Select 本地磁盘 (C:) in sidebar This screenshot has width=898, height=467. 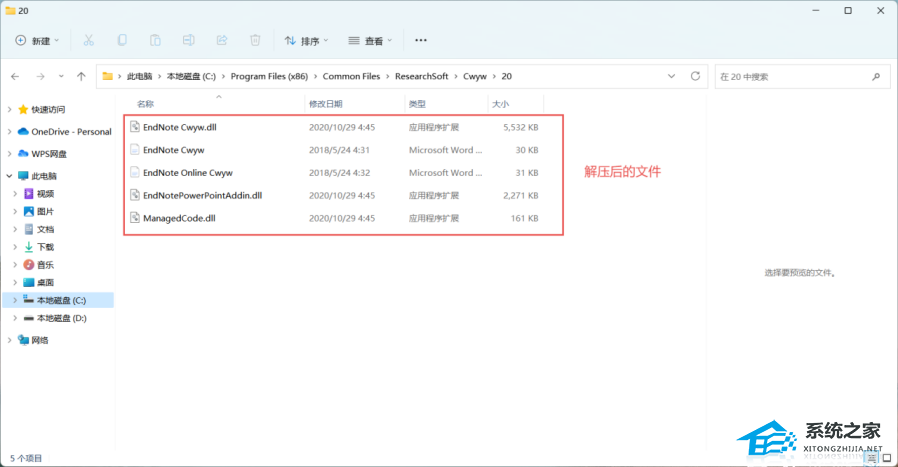61,300
